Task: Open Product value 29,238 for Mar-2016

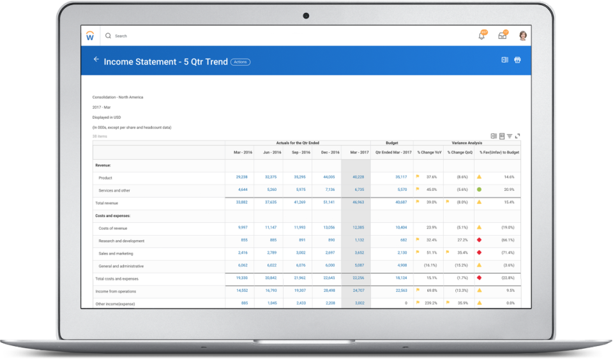Action: (241, 177)
